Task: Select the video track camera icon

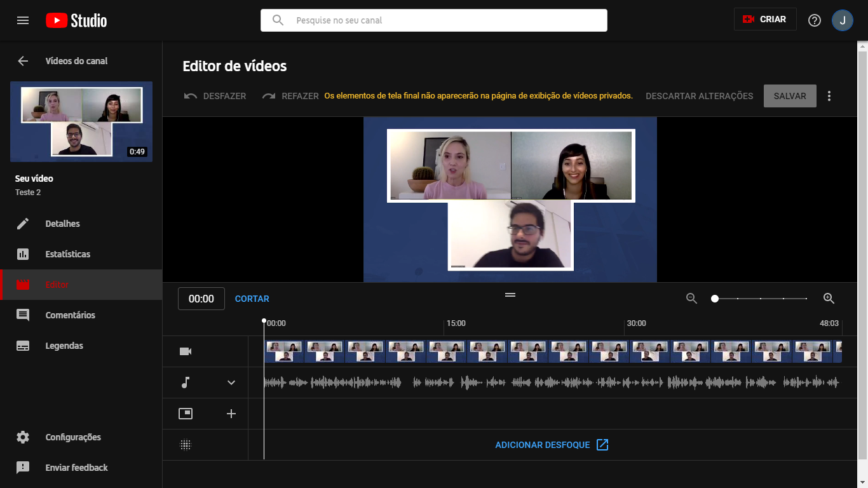Action: point(186,351)
